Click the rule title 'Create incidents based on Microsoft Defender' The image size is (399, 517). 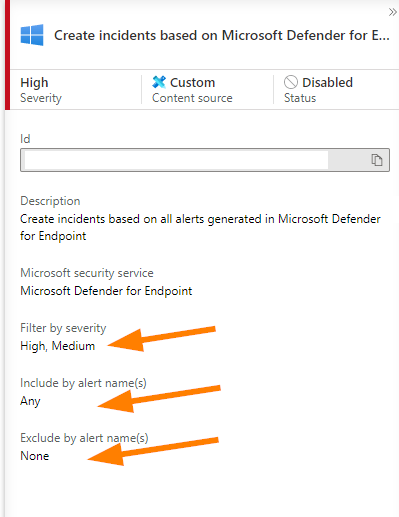pyautogui.click(x=222, y=35)
